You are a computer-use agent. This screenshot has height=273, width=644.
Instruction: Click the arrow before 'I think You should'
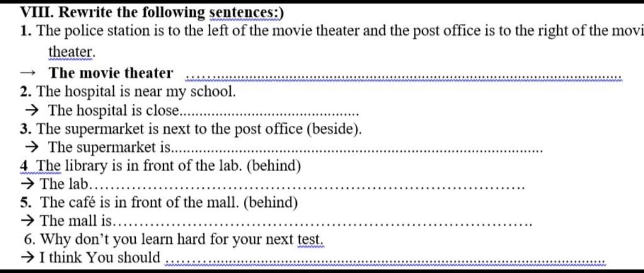tap(28, 258)
